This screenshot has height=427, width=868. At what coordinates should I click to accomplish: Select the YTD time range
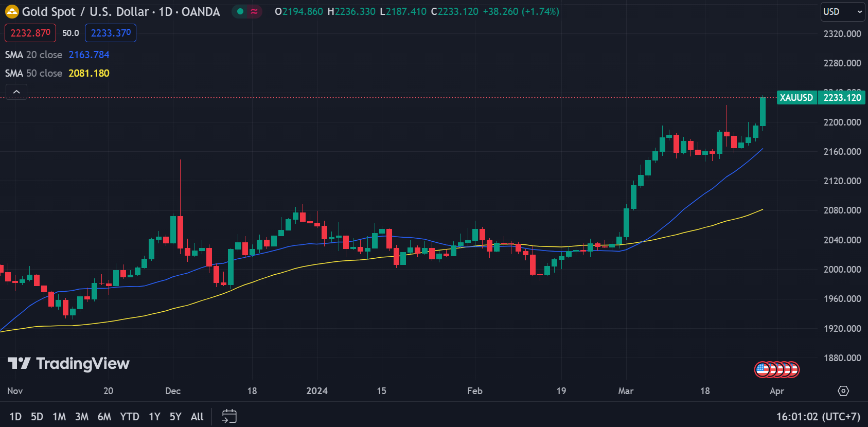130,417
